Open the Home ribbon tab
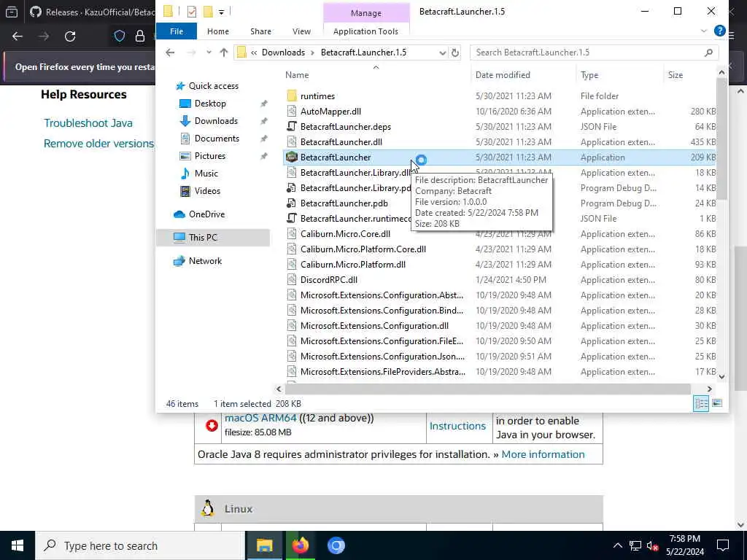 [217, 31]
